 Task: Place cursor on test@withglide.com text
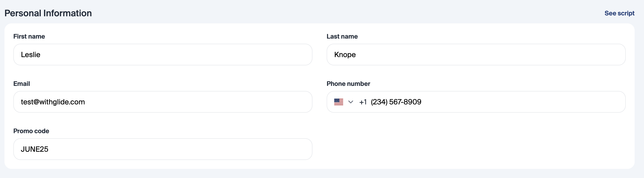53,102
